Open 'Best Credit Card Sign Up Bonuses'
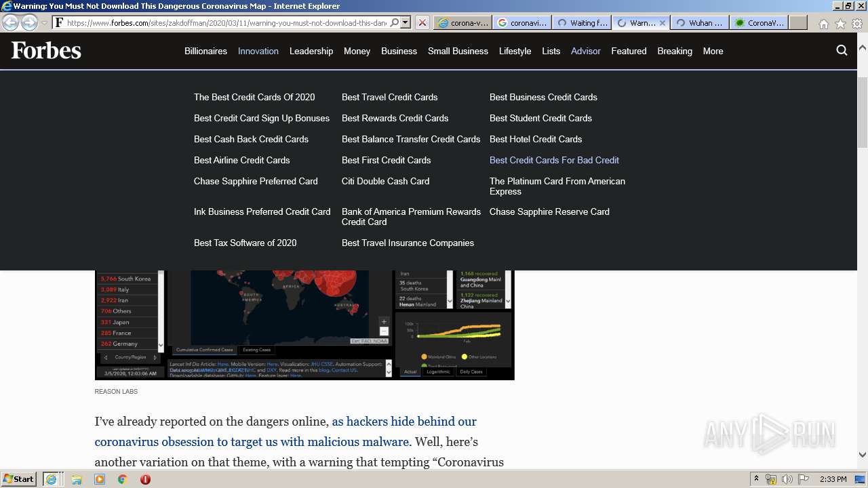Image resolution: width=868 pixels, height=488 pixels. click(x=262, y=118)
